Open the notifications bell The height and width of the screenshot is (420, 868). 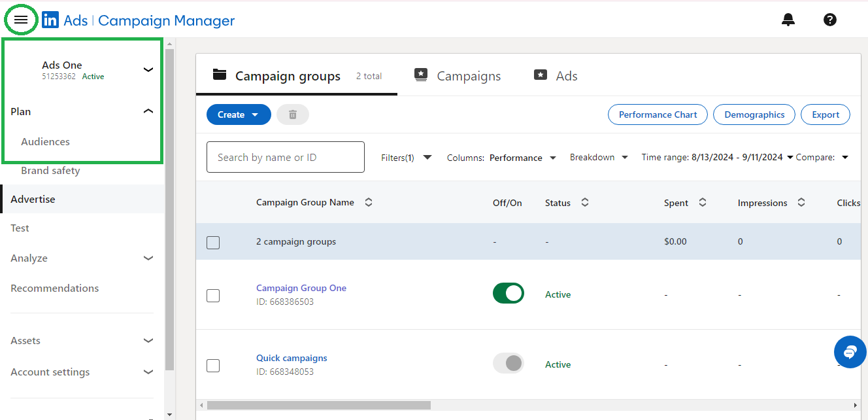[x=788, y=20]
